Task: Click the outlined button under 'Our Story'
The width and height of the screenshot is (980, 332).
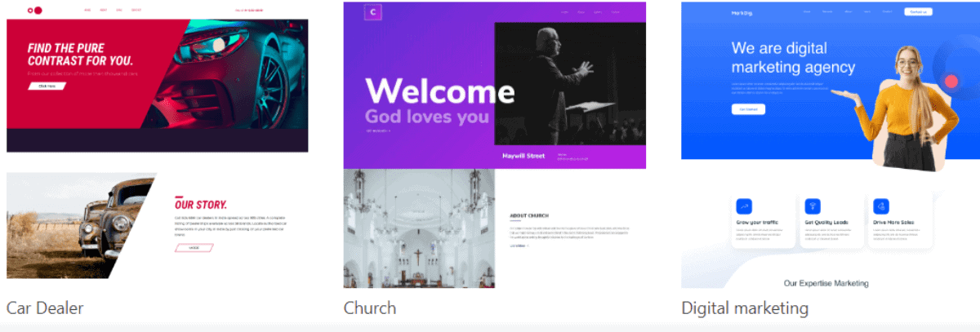Action: click(x=194, y=247)
